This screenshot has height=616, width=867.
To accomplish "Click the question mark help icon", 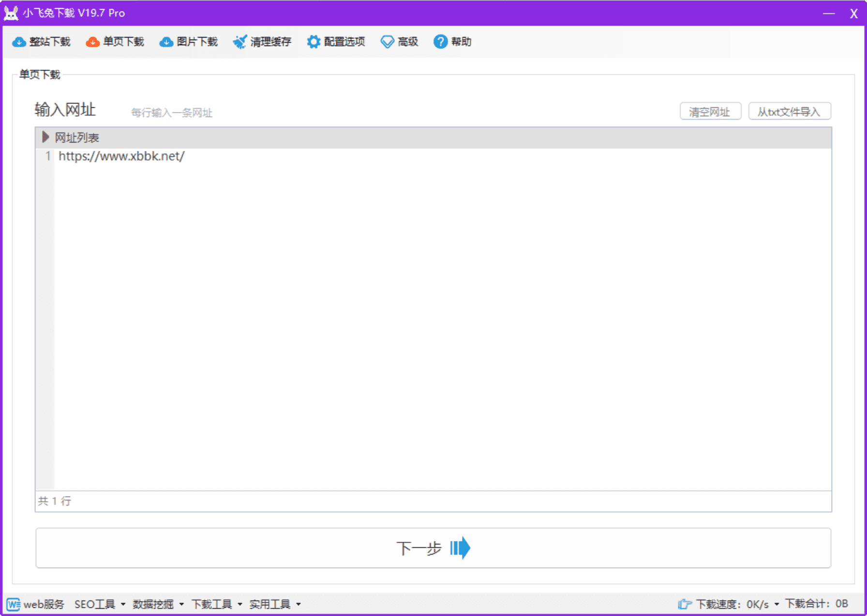I will [x=440, y=42].
